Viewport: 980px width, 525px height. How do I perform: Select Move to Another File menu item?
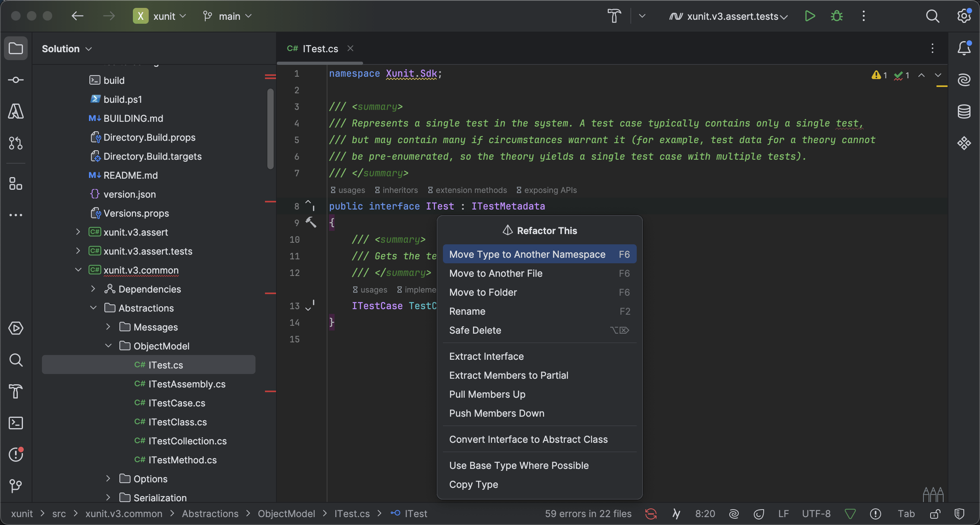[496, 274]
